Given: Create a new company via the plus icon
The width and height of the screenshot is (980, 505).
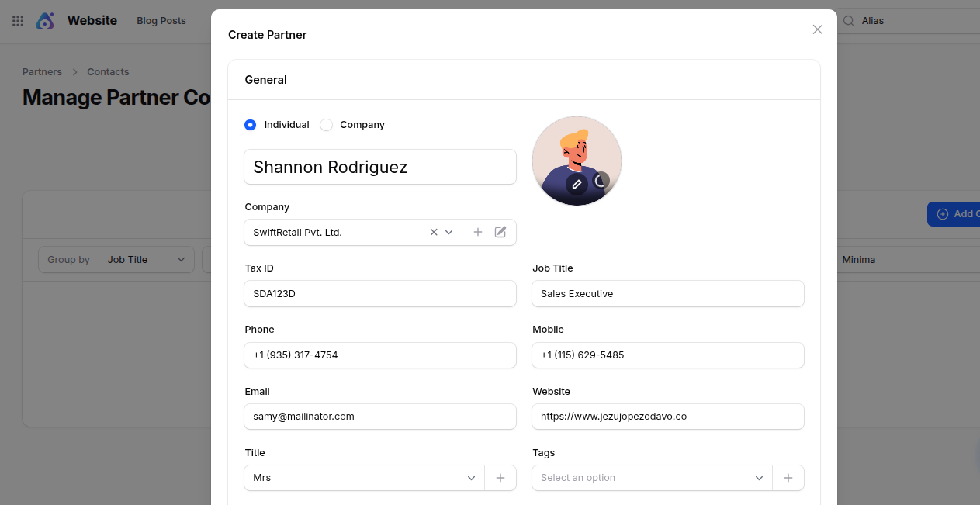Looking at the screenshot, I should [x=478, y=231].
